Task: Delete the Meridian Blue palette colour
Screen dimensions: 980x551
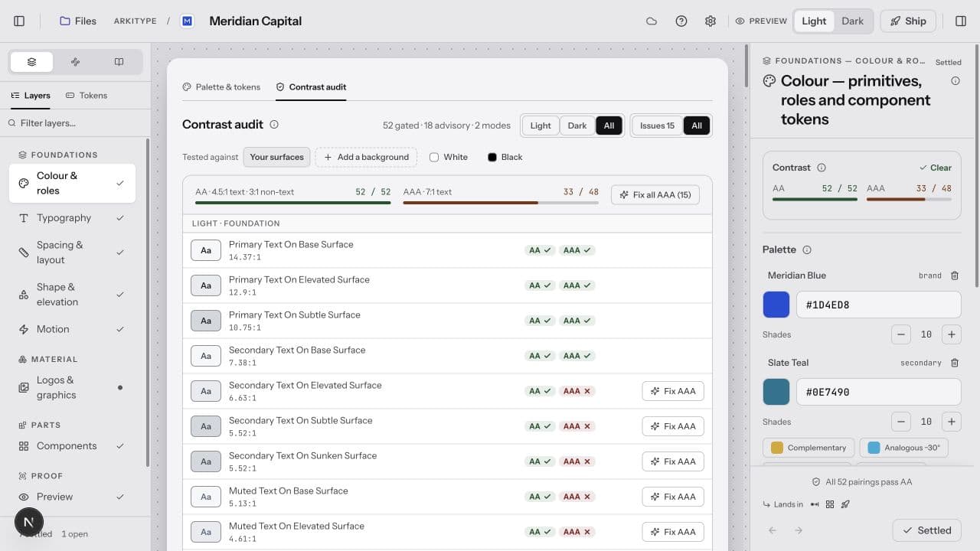Action: [954, 275]
